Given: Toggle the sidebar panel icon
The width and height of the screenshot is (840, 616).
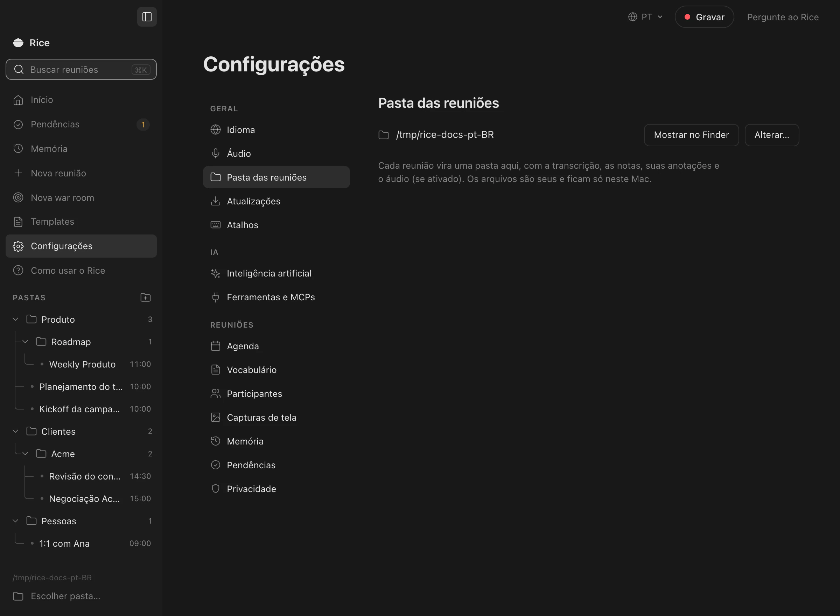Looking at the screenshot, I should pos(147,17).
